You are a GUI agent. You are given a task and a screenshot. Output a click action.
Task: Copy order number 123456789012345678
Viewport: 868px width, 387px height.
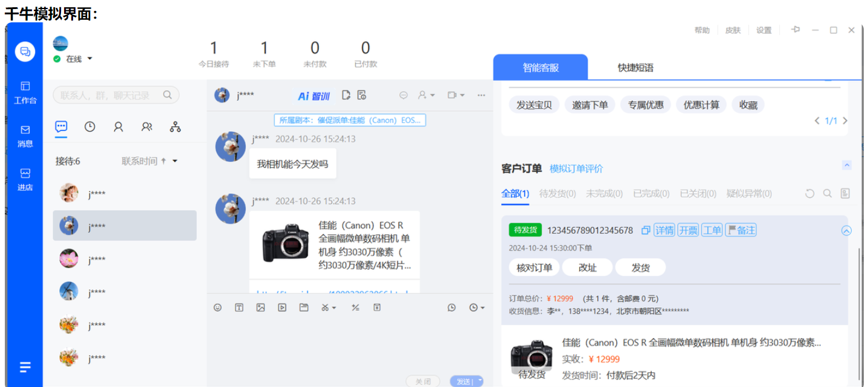646,230
